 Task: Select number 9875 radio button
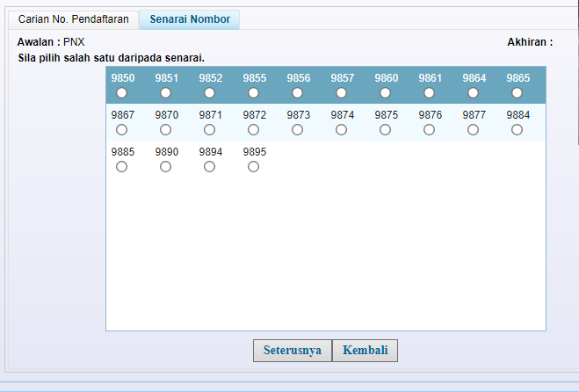click(385, 130)
